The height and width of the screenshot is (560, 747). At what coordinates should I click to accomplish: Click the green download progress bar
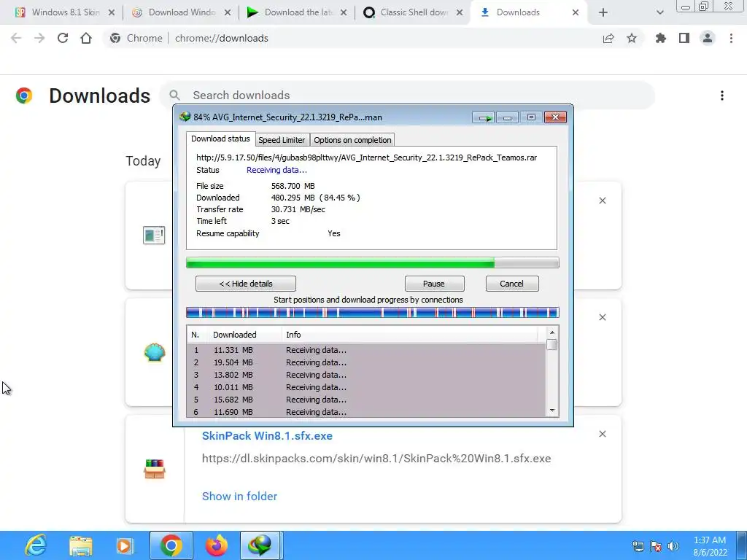373,262
